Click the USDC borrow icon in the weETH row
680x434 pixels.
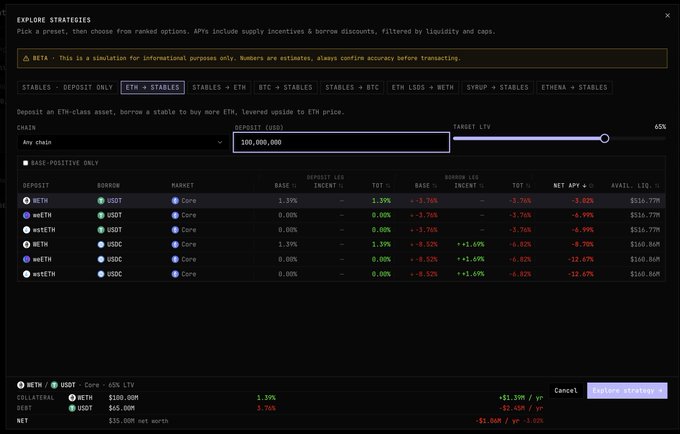click(x=101, y=259)
